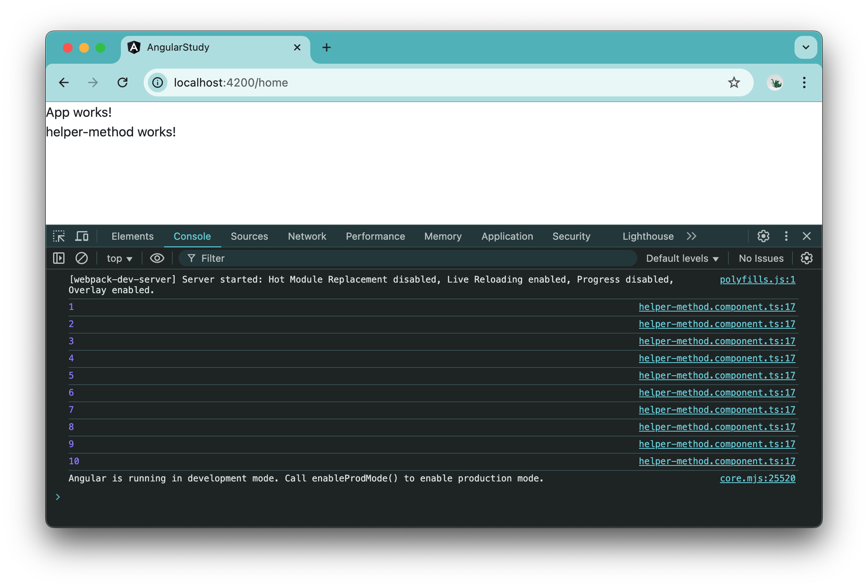The width and height of the screenshot is (868, 588).
Task: Open the core.mjs:25520 link
Action: [757, 478]
